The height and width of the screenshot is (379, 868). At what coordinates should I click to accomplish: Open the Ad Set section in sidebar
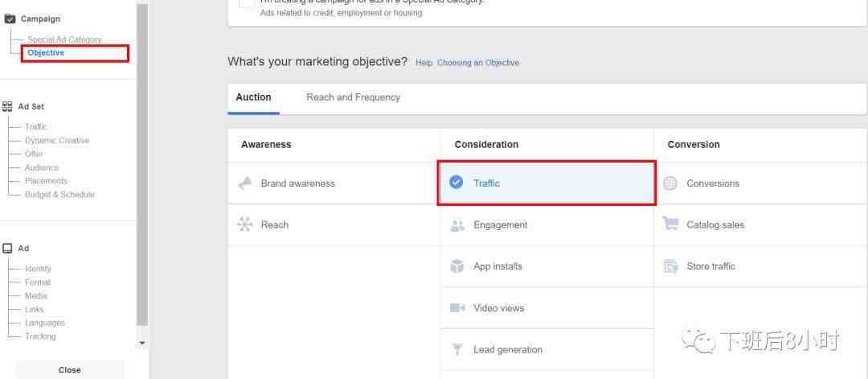tap(31, 106)
